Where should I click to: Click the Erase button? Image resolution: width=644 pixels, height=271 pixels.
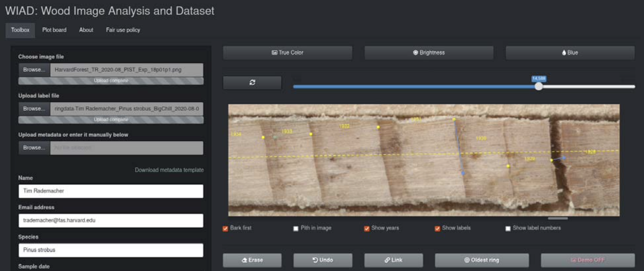pyautogui.click(x=252, y=260)
